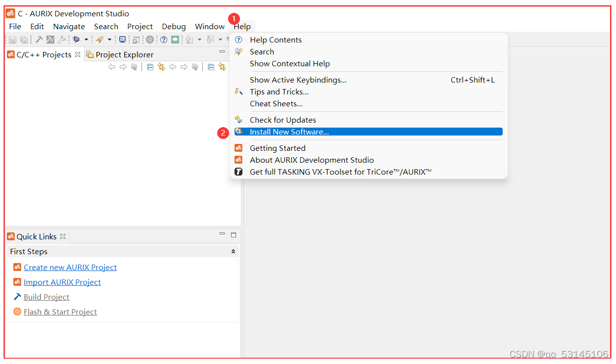Collapse the First Steps section
The height and width of the screenshot is (364, 616).
234,251
